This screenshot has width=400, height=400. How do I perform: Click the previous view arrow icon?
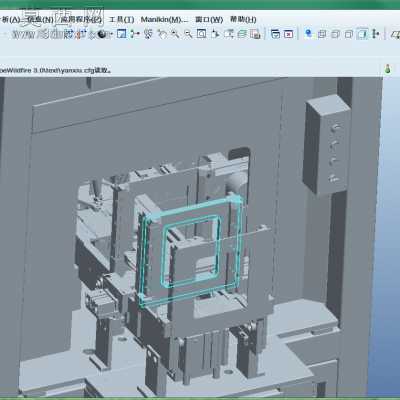click(162, 34)
